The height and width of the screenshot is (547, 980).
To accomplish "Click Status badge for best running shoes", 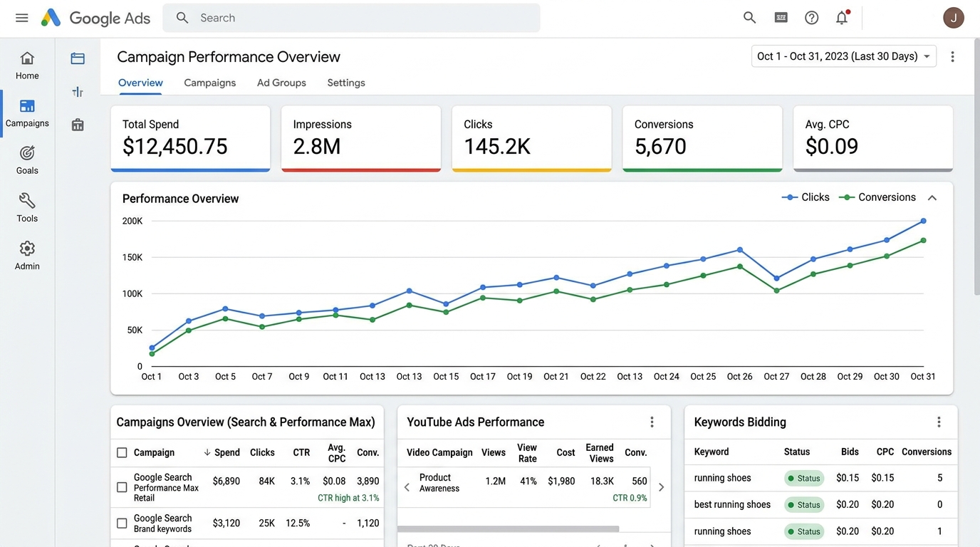I will 804,505.
